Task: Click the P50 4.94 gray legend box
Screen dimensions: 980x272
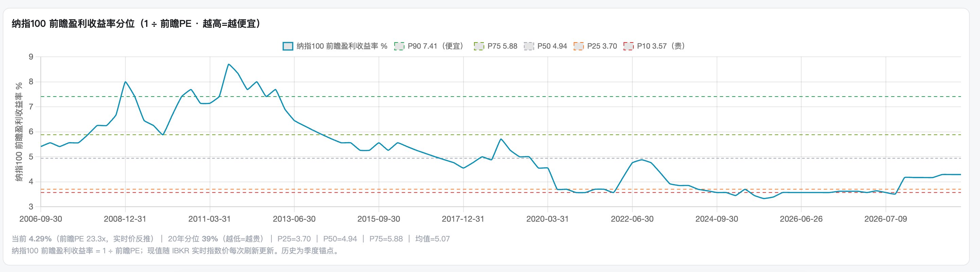Action: (529, 47)
